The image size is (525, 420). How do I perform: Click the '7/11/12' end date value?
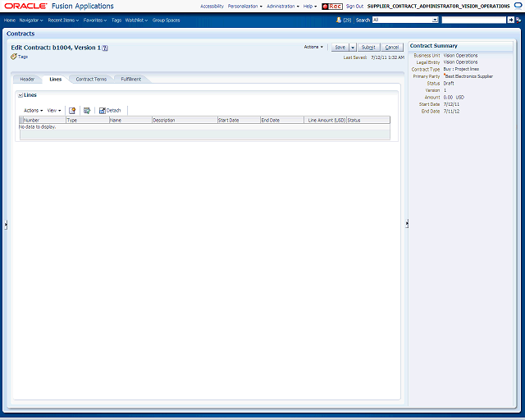[x=451, y=112]
